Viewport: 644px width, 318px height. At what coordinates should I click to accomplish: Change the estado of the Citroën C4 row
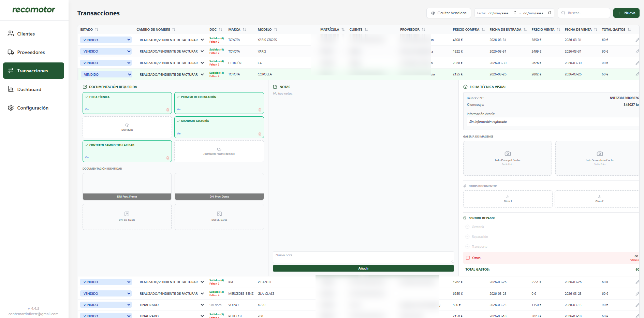click(x=106, y=63)
